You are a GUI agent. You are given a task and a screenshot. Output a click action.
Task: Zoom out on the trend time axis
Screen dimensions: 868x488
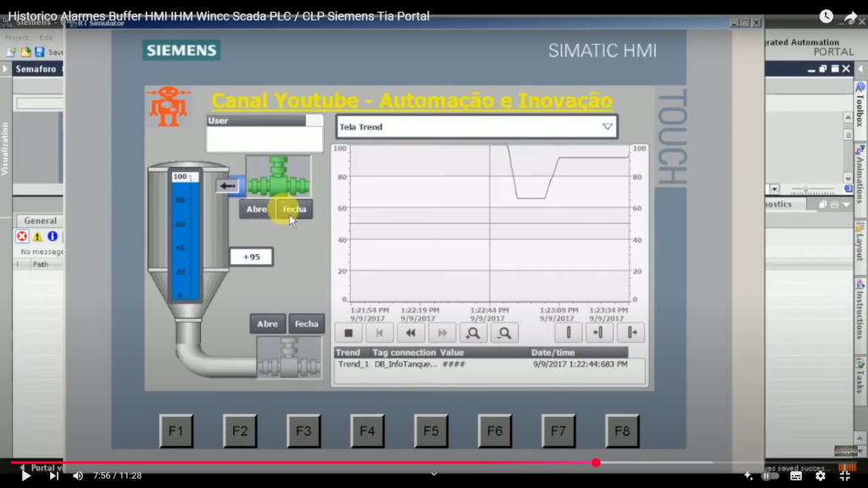[504, 333]
